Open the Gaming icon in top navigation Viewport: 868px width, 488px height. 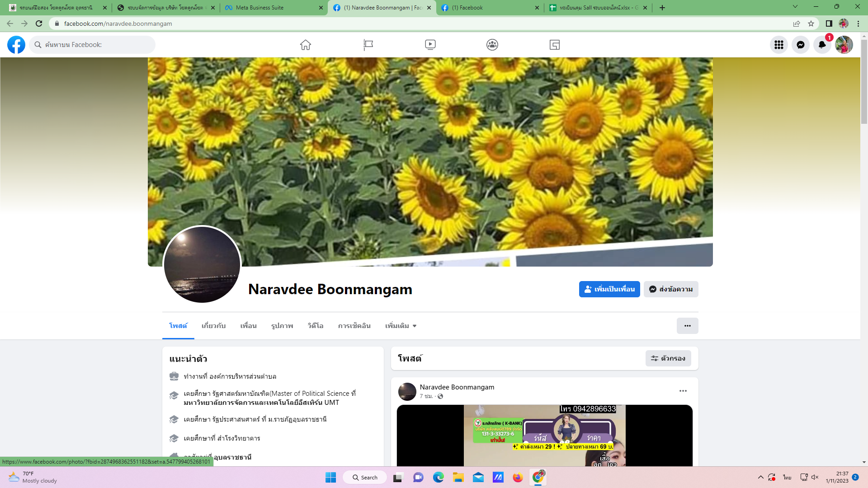(555, 45)
